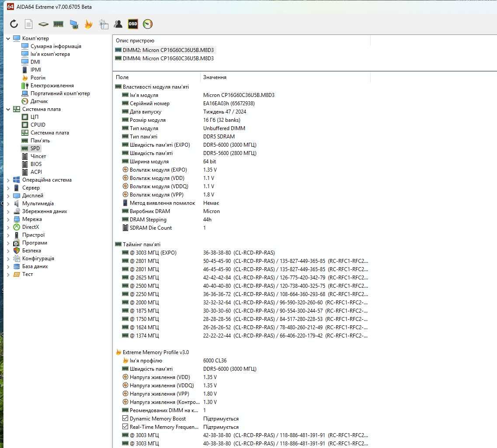Click the flame toolbar icon
This screenshot has height=448, width=497.
pyautogui.click(x=88, y=24)
